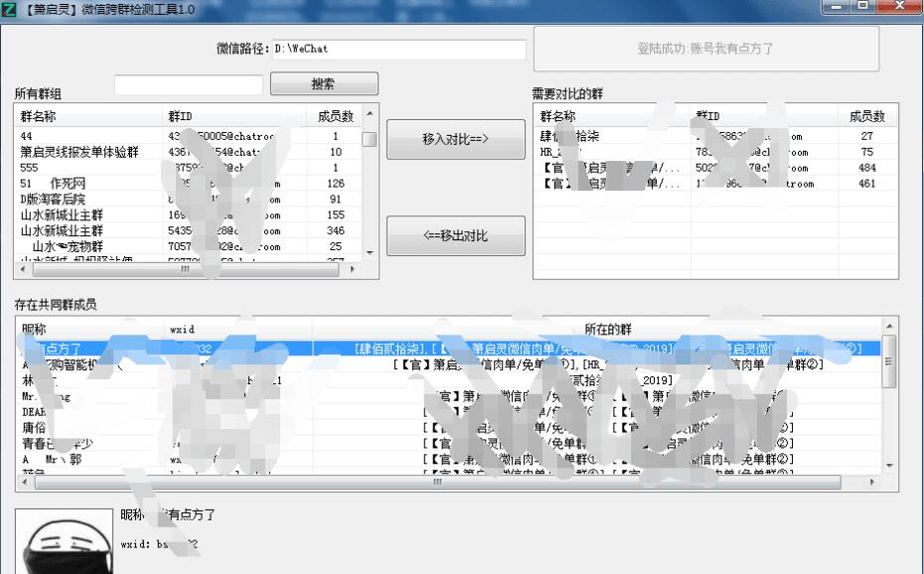Viewport: 924px width, 574px height.
Task: Click the app icon in title bar
Action: pyautogui.click(x=8, y=9)
